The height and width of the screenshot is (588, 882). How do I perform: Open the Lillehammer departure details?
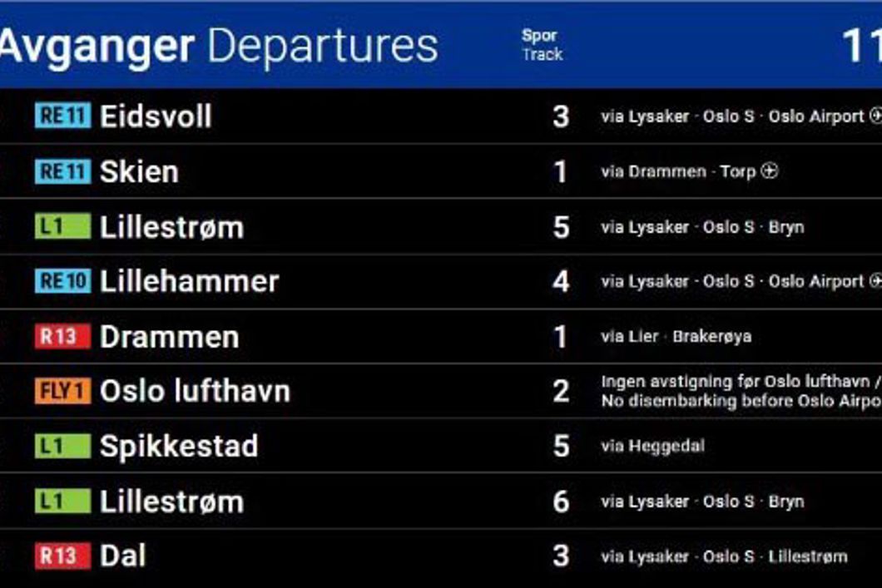(x=189, y=282)
